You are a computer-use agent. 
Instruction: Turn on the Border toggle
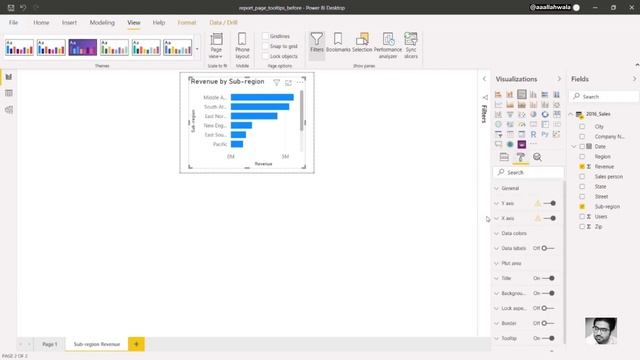coord(548,323)
